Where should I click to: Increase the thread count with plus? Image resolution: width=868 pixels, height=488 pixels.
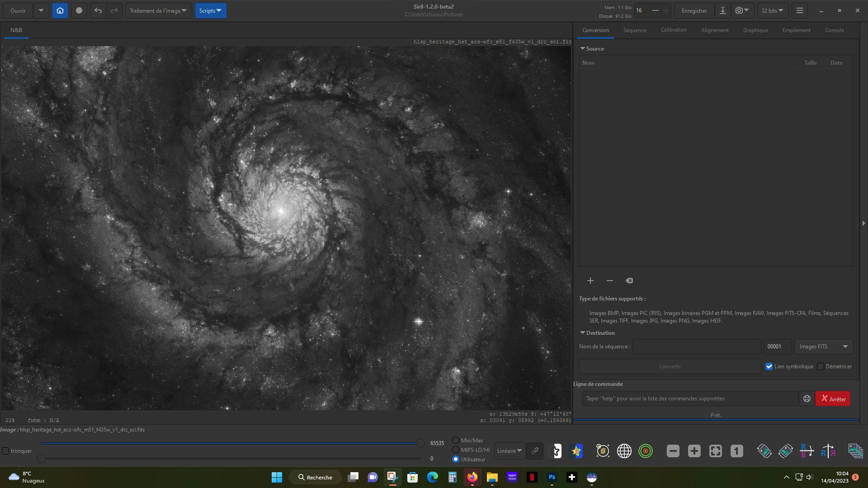click(666, 10)
